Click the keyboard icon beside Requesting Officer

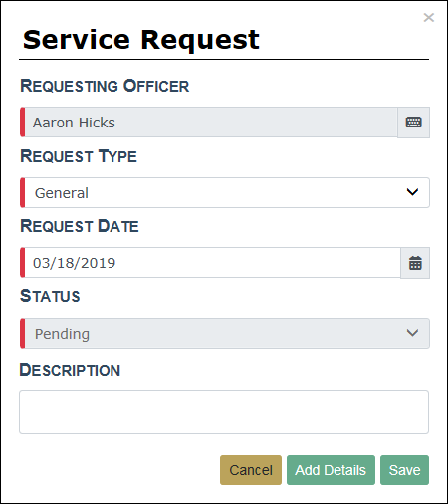tap(413, 123)
